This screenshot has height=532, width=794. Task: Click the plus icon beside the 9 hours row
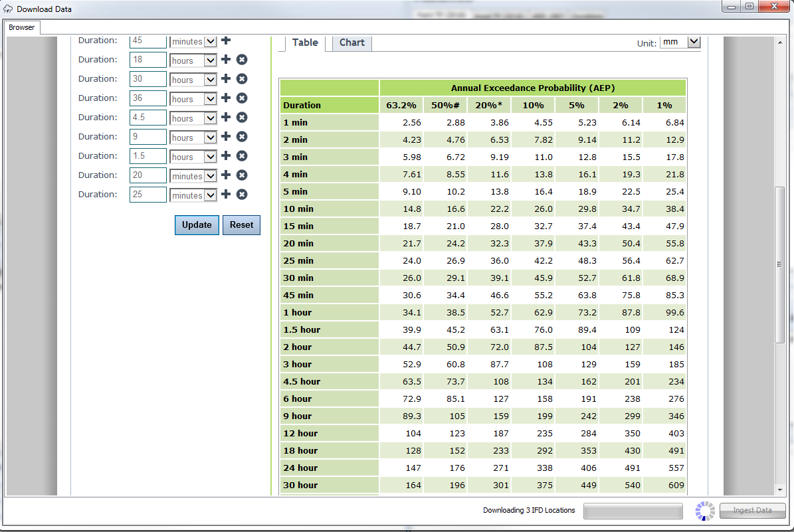tap(225, 137)
